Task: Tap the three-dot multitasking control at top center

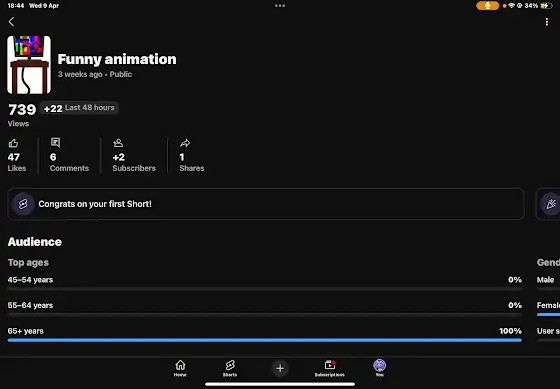Action: (x=280, y=6)
